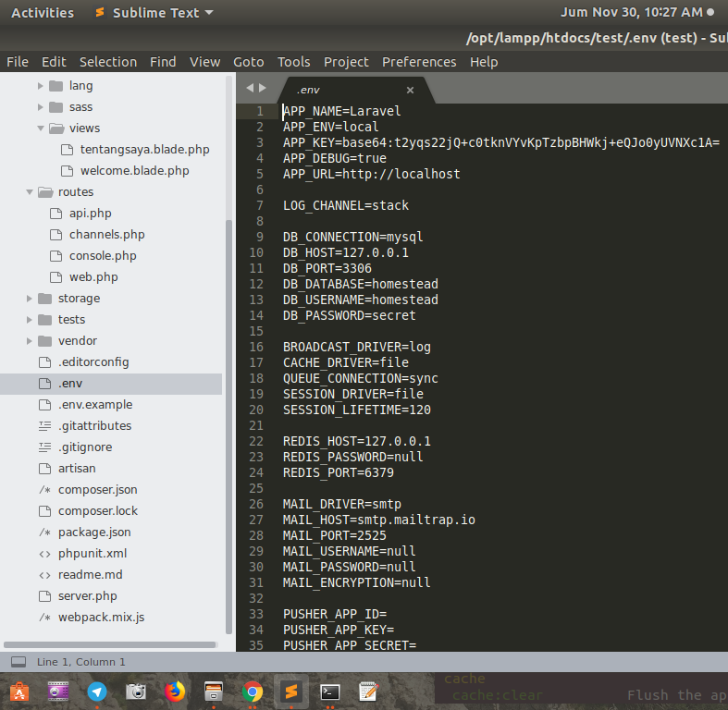Go to next tab with right arrow

tap(263, 88)
